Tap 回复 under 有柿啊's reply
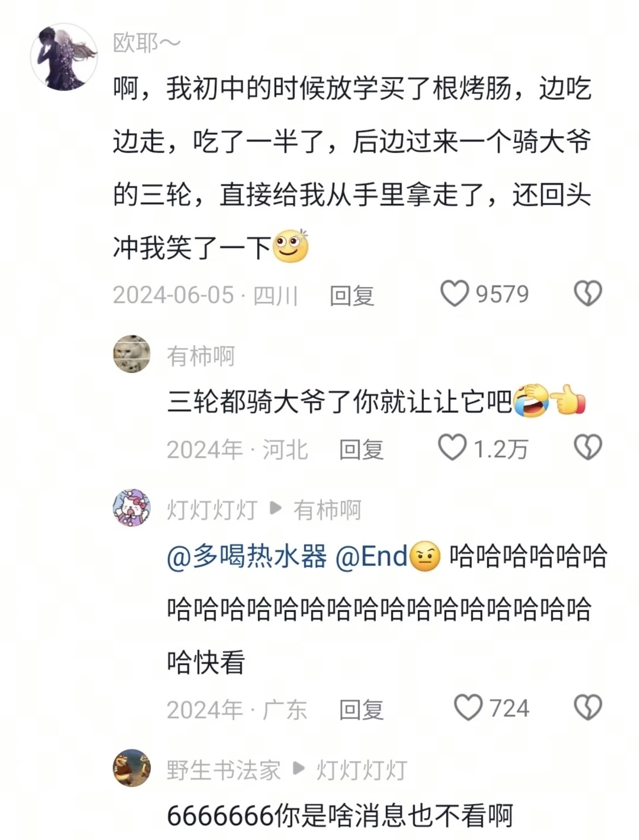 361,449
